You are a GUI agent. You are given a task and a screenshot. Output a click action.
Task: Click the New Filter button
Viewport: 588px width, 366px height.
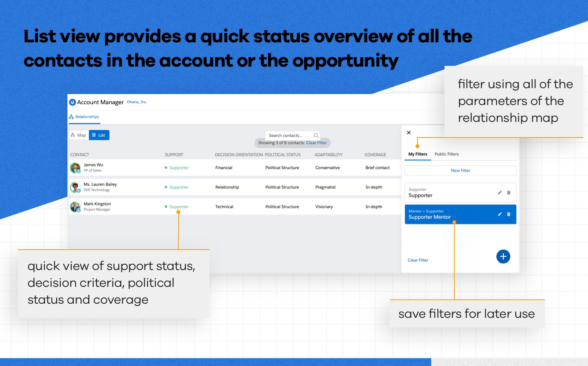coord(460,170)
